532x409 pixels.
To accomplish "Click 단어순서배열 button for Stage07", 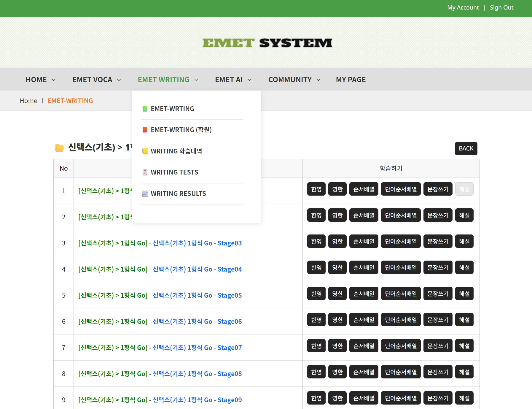I will coord(401,346).
